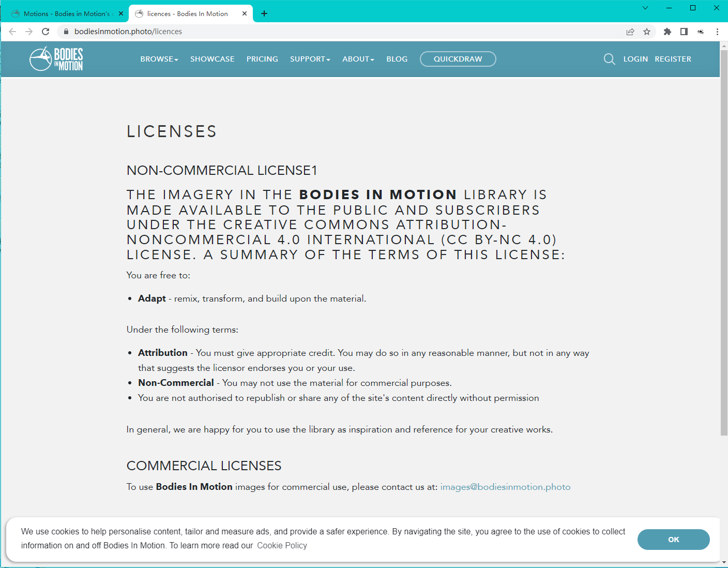This screenshot has height=568, width=728.
Task: Open the SHOWCASE page
Action: point(213,59)
